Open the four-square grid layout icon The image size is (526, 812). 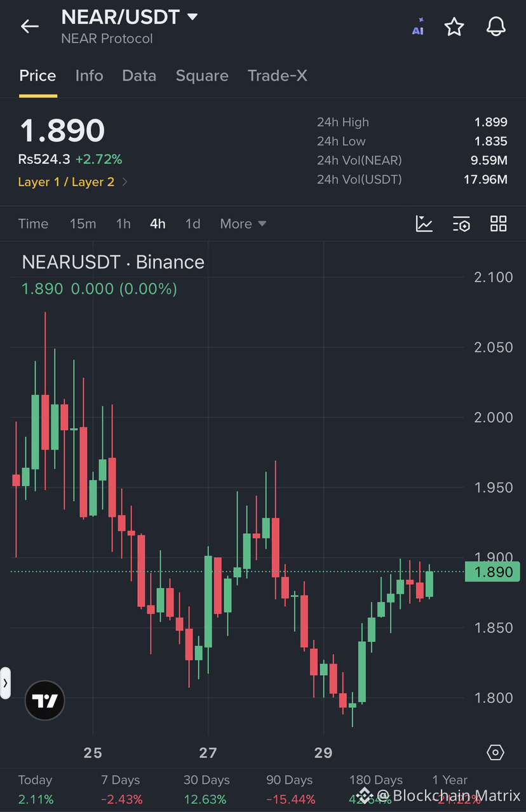(499, 223)
